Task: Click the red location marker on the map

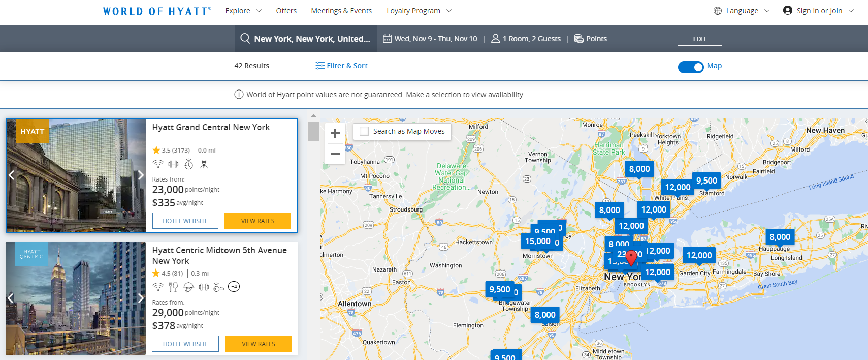Action: click(631, 258)
